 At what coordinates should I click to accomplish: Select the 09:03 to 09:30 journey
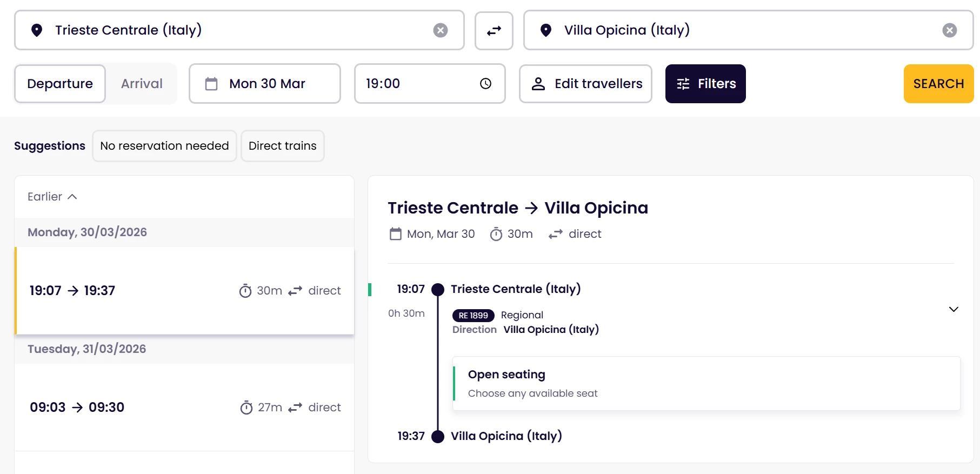(x=184, y=408)
